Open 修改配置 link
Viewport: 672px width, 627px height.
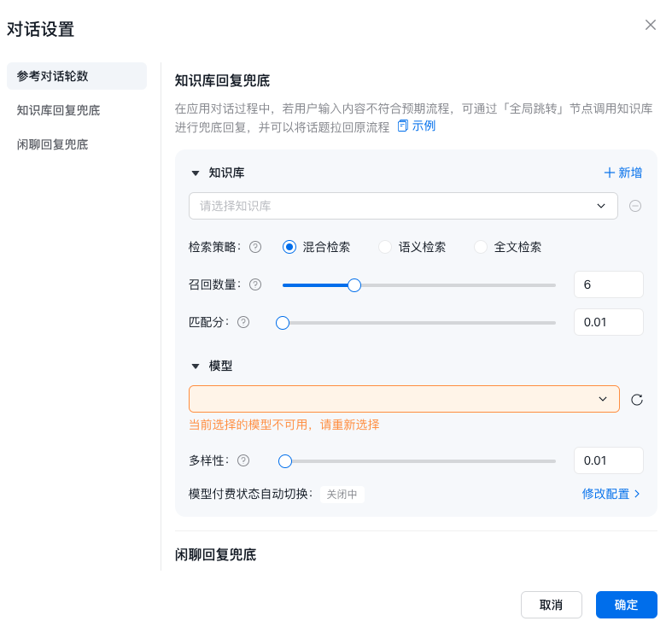point(611,494)
